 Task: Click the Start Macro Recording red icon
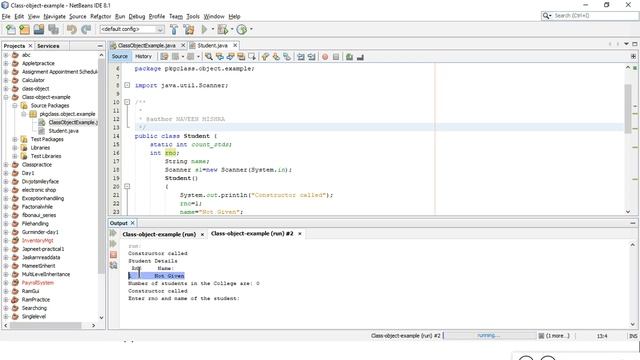tap(325, 57)
